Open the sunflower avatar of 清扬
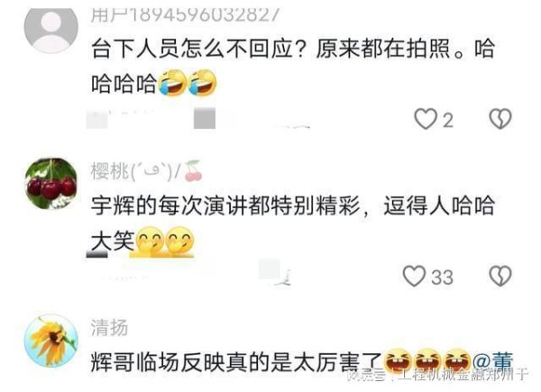541x392 pixels. click(51, 341)
